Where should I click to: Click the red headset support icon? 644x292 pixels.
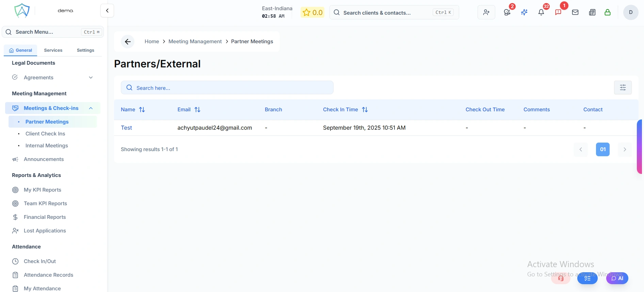[561, 278]
